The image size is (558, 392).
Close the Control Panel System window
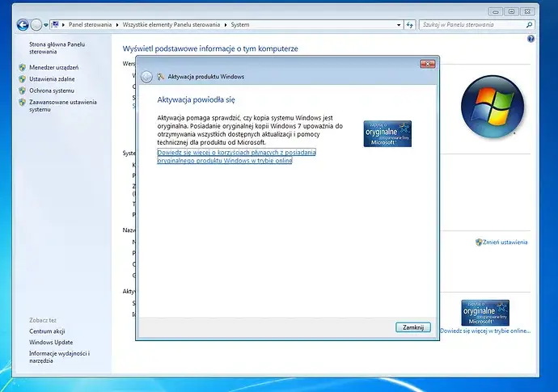[527, 11]
